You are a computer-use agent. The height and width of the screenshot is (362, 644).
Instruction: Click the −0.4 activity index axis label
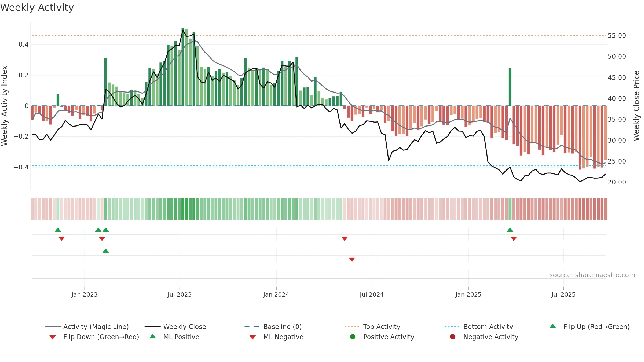click(21, 167)
